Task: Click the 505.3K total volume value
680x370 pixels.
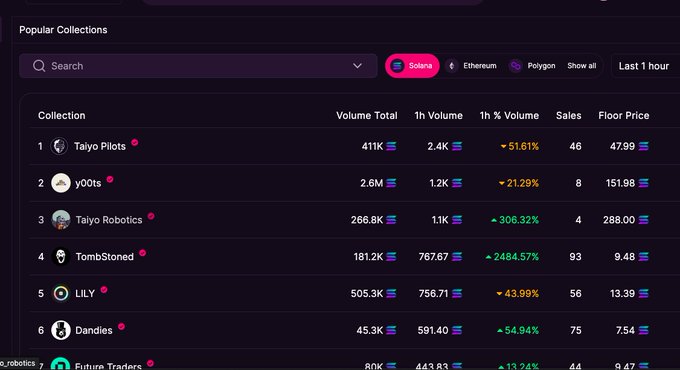Action: tap(367, 294)
